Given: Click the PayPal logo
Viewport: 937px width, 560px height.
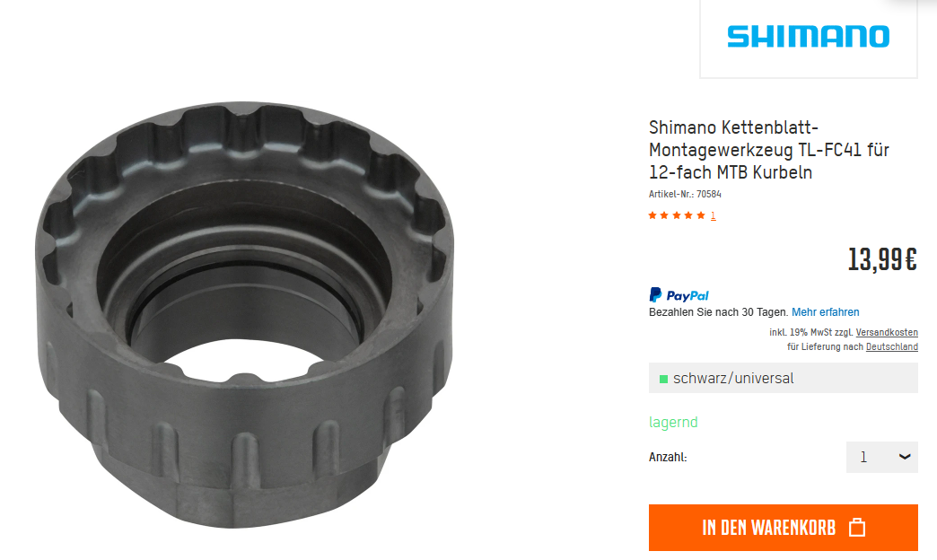Looking at the screenshot, I should (x=679, y=295).
